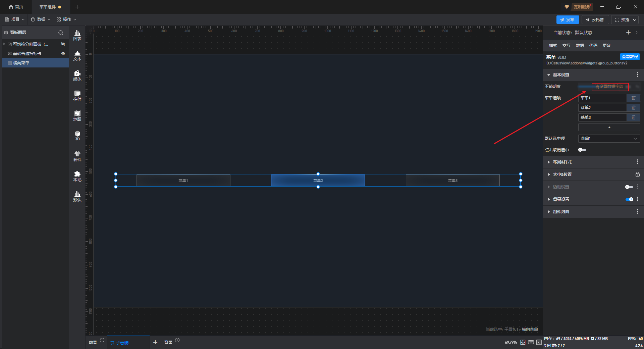Switch to the 交互 tab
Screen dimensions: 644x349
point(566,46)
